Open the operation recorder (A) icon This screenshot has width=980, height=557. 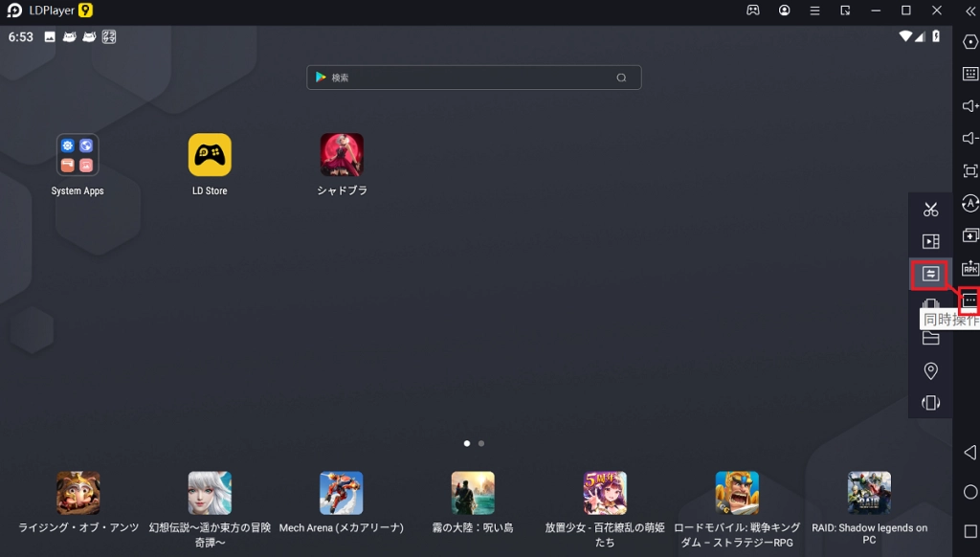click(970, 203)
